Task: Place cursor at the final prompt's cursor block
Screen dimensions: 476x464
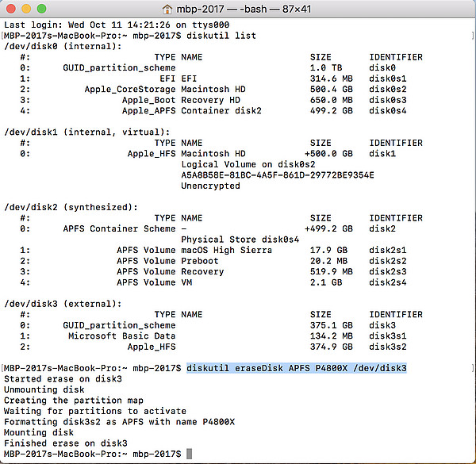Action: pos(190,453)
